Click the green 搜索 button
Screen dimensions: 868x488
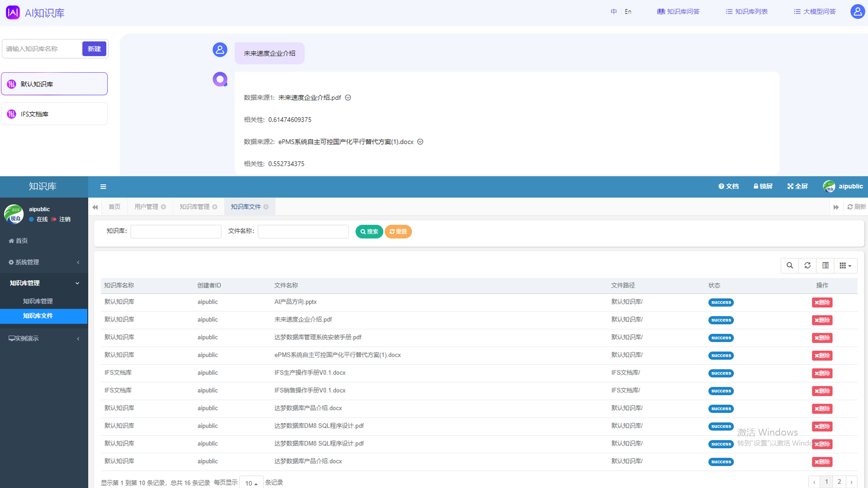[369, 232]
